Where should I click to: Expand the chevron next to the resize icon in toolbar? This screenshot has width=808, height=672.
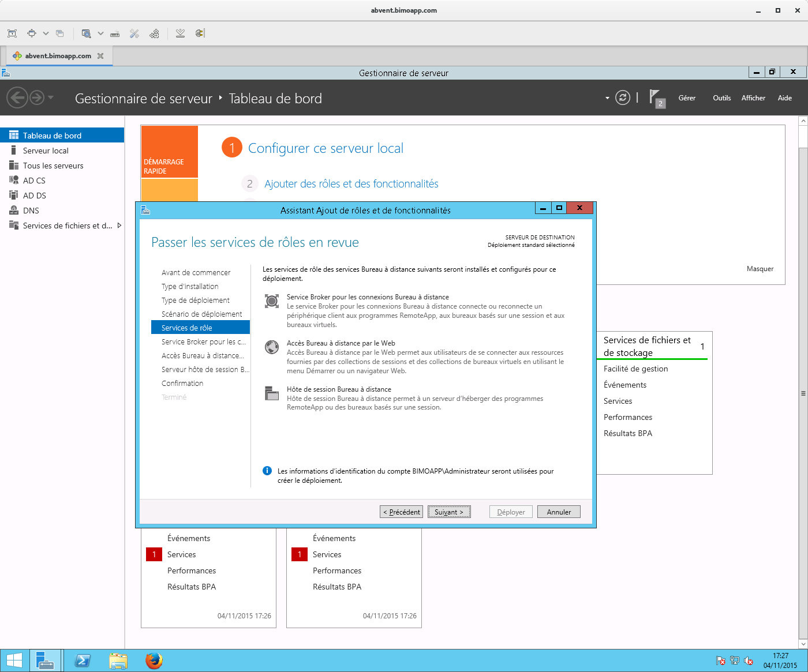pos(45,33)
